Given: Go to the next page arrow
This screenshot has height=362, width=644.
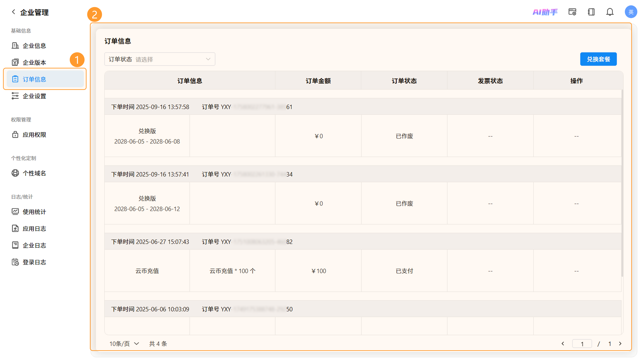Looking at the screenshot, I should click(620, 344).
